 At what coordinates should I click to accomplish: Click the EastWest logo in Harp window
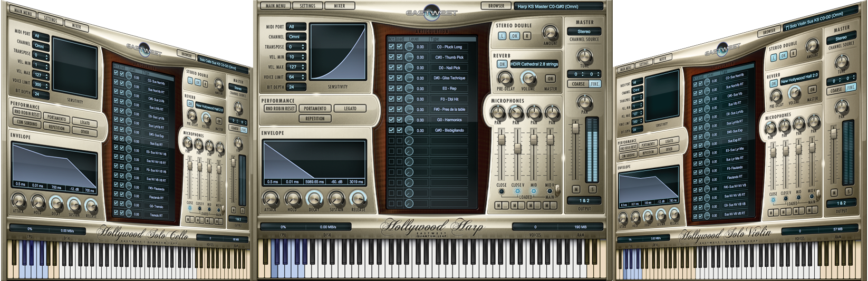[432, 13]
